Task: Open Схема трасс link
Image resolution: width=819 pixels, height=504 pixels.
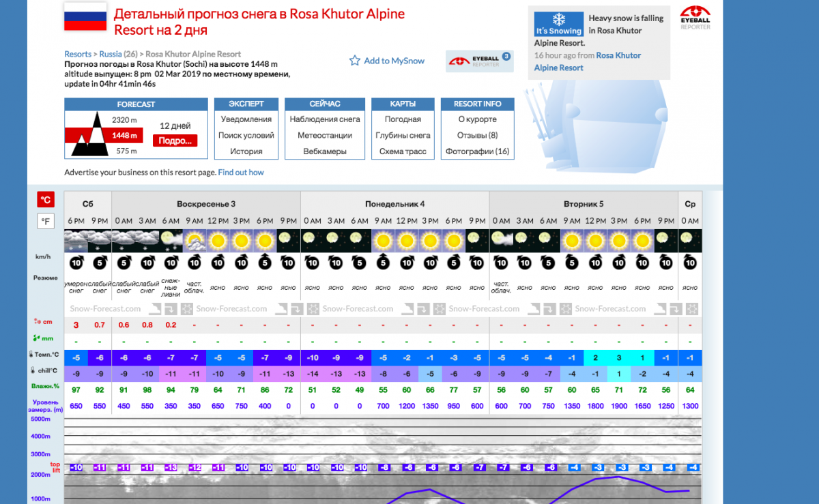Action: pyautogui.click(x=403, y=151)
